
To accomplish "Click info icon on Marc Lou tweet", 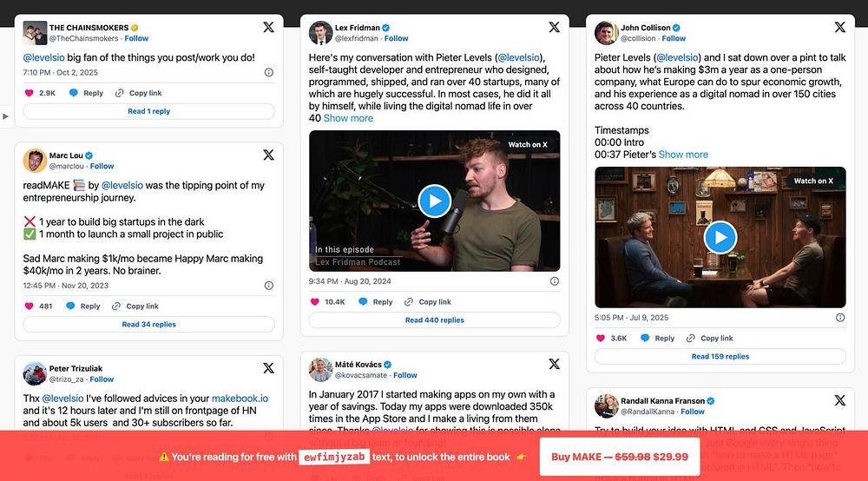I will click(268, 286).
